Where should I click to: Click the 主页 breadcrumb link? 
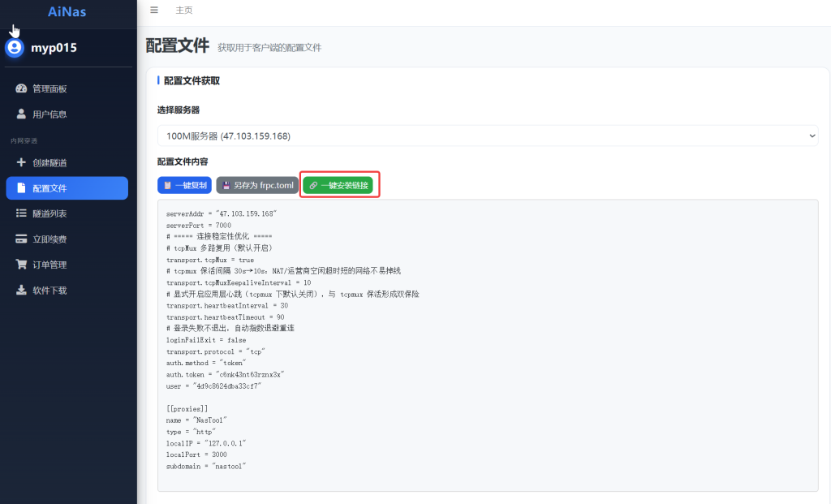click(184, 10)
